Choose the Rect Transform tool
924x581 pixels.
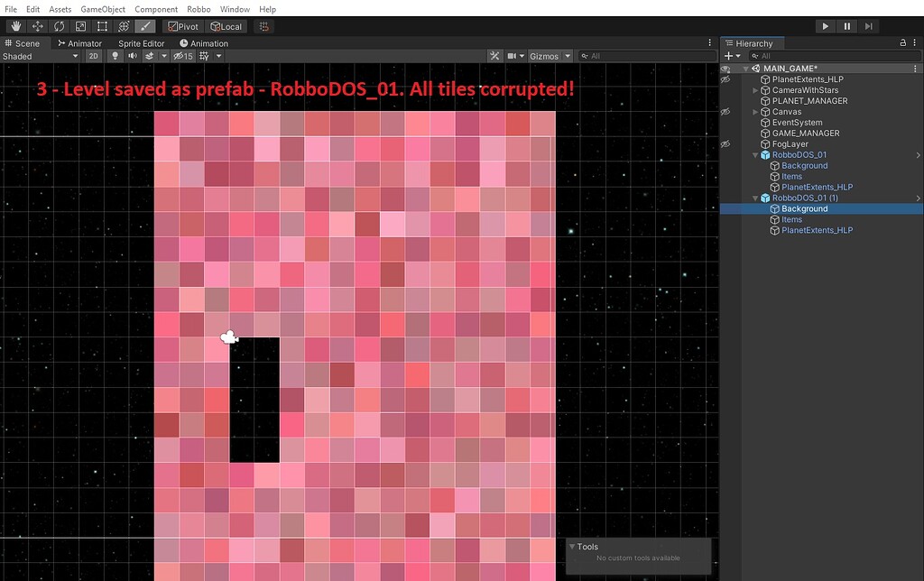[x=102, y=25]
